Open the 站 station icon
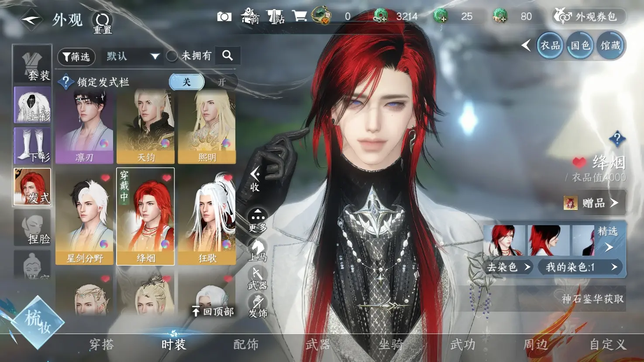 276,17
